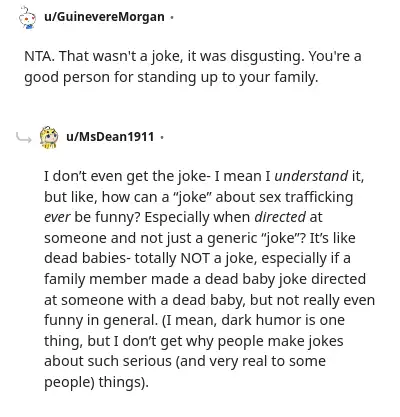Click the italic word "understand"
This screenshot has height=417, width=400.
click(x=311, y=176)
